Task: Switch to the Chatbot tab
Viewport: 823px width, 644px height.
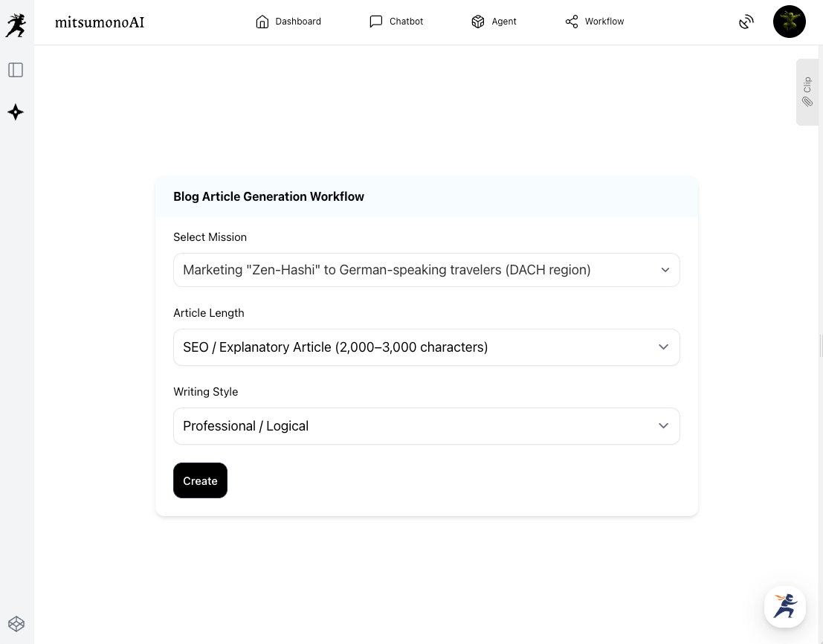Action: tap(396, 22)
